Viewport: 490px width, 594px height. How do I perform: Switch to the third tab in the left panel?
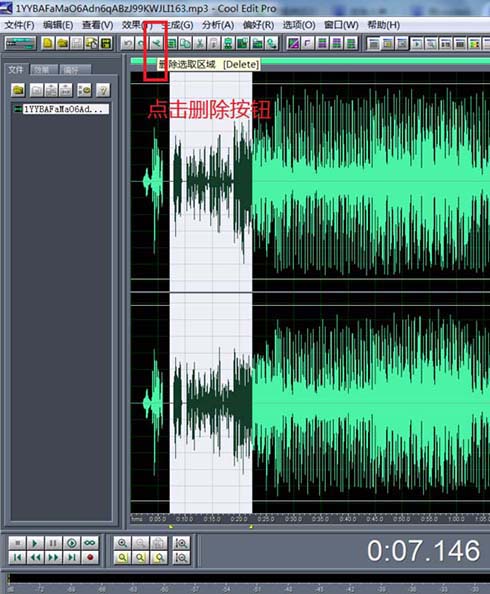[x=75, y=70]
